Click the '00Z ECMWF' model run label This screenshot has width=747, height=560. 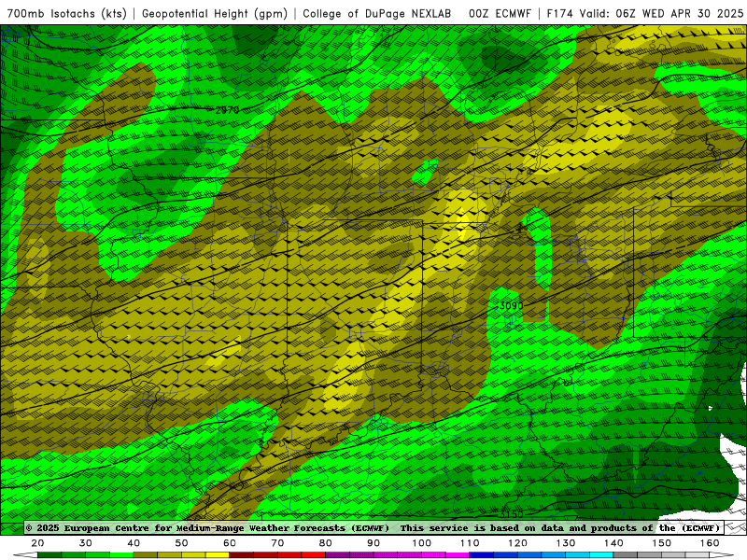click(x=500, y=13)
